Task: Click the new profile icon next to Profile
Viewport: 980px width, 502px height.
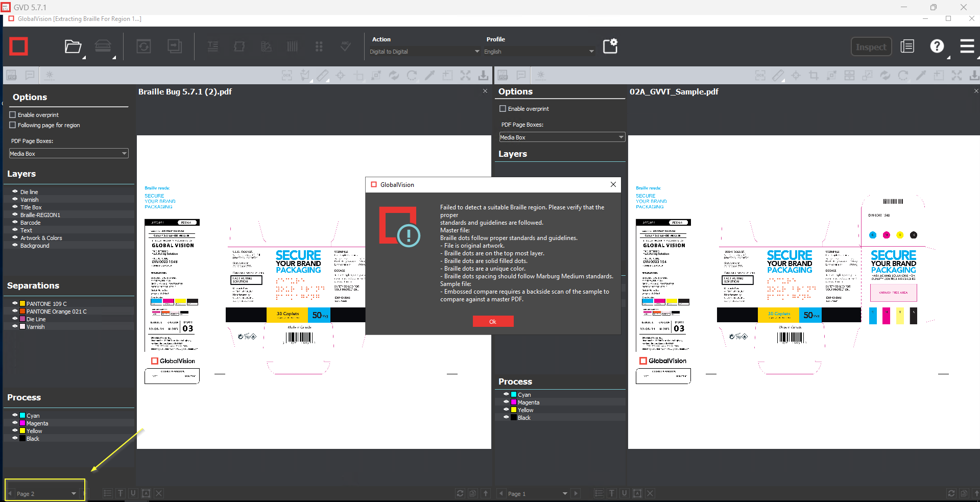Action: pyautogui.click(x=610, y=46)
